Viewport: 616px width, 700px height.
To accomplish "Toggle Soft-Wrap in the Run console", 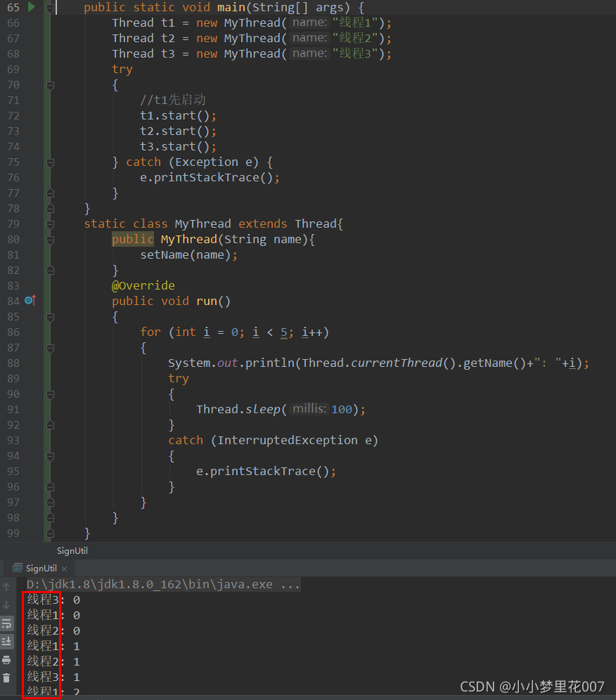I will [x=7, y=623].
